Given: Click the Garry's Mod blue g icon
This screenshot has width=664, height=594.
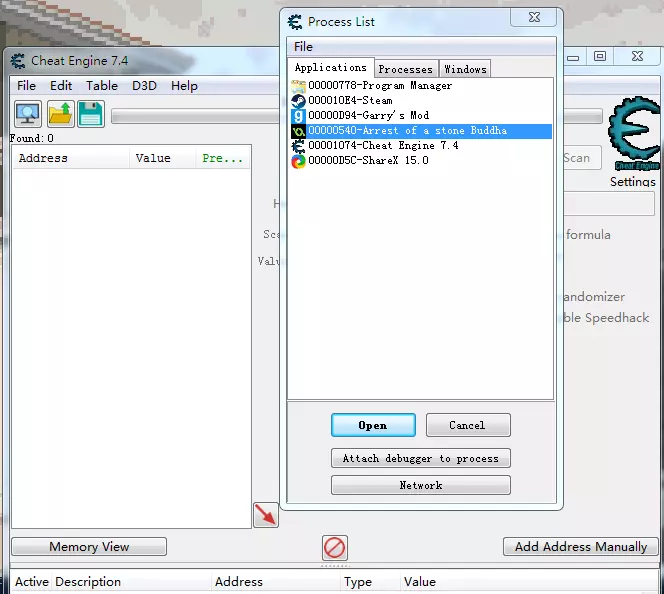Looking at the screenshot, I should pos(298,116).
